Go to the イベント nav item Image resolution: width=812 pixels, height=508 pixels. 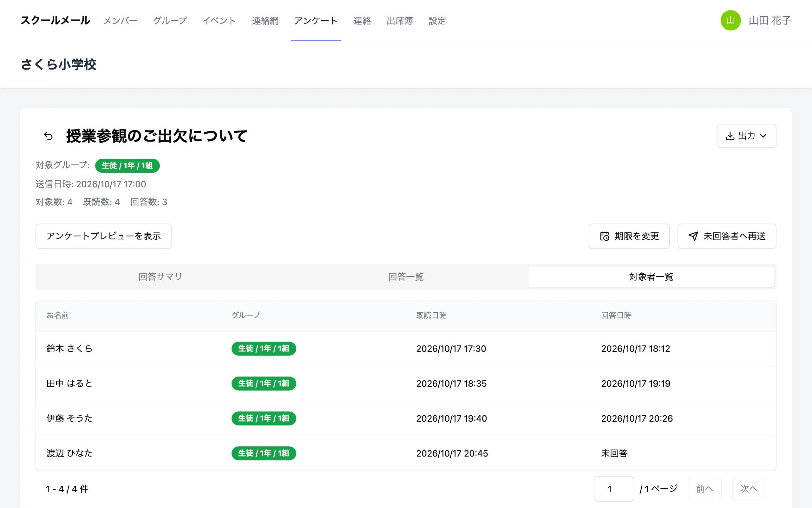pyautogui.click(x=219, y=21)
